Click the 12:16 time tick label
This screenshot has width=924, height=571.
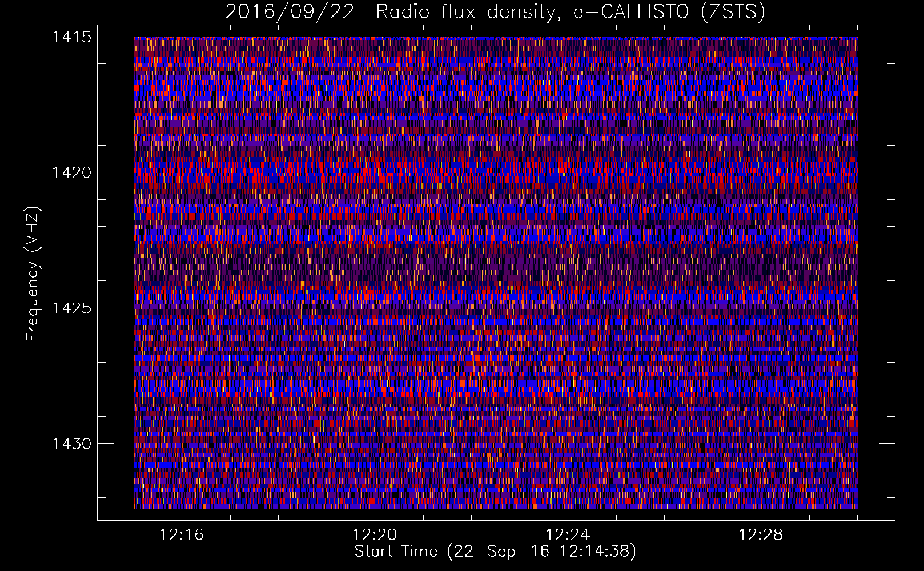point(182,535)
